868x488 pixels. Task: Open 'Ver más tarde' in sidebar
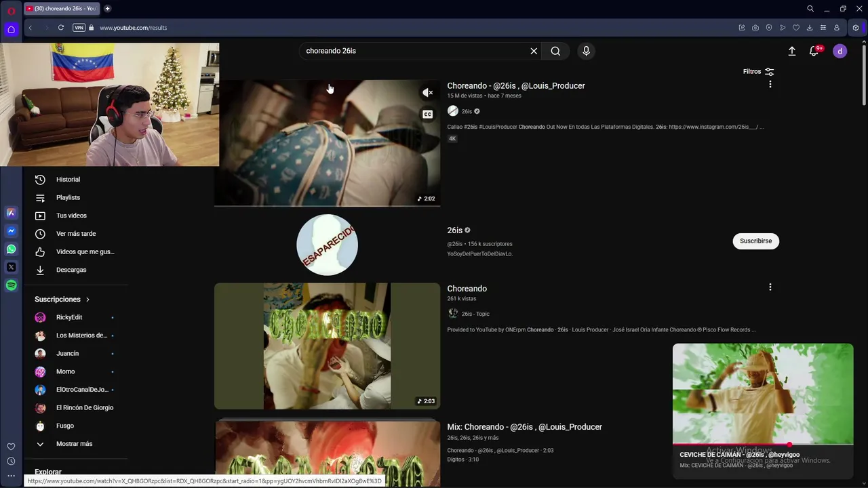76,234
